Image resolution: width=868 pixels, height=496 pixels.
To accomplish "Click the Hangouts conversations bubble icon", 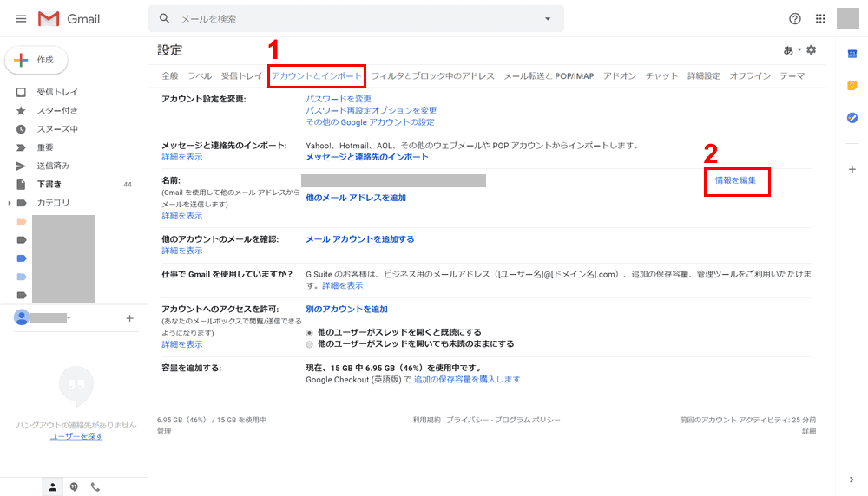I will (x=74, y=486).
